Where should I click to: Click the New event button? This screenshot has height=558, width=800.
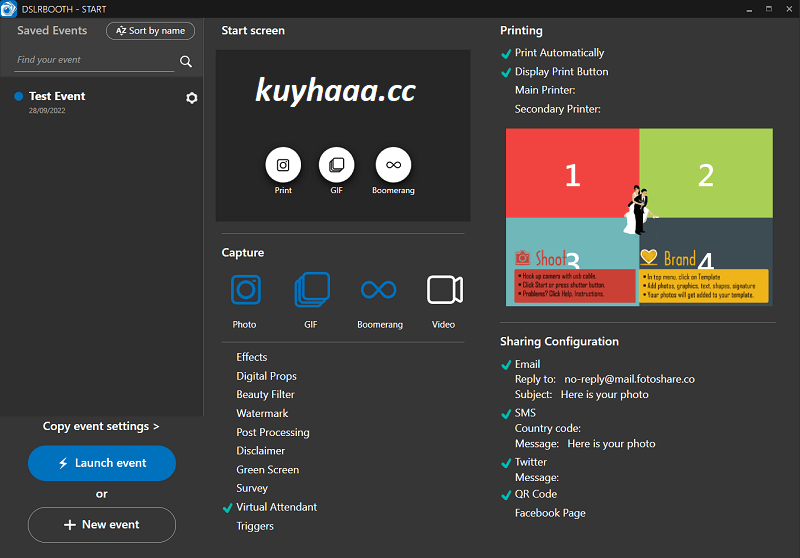(102, 525)
